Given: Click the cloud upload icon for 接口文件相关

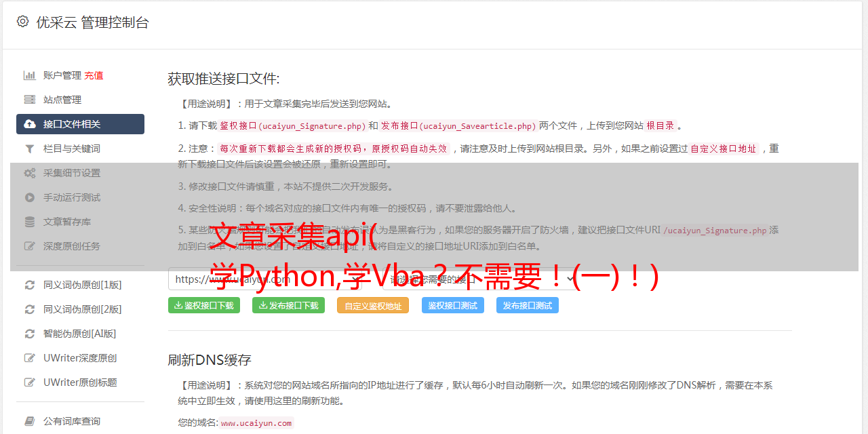Looking at the screenshot, I should (x=30, y=124).
